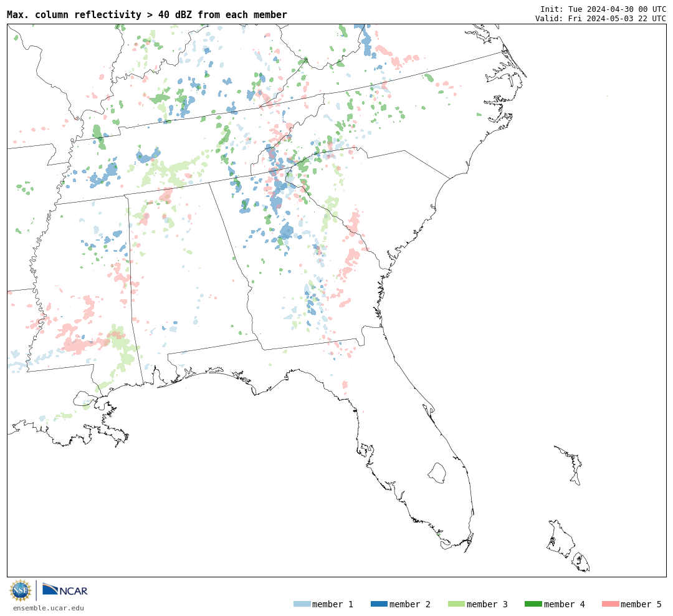Click the 'Init: Tue 2024-04-30 00 UTC' text
Image resolution: width=673 pixels, height=616 pixels.
[603, 9]
